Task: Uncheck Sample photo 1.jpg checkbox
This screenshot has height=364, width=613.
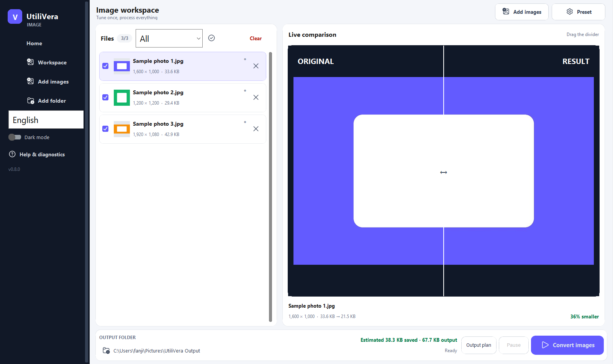Action: point(105,66)
